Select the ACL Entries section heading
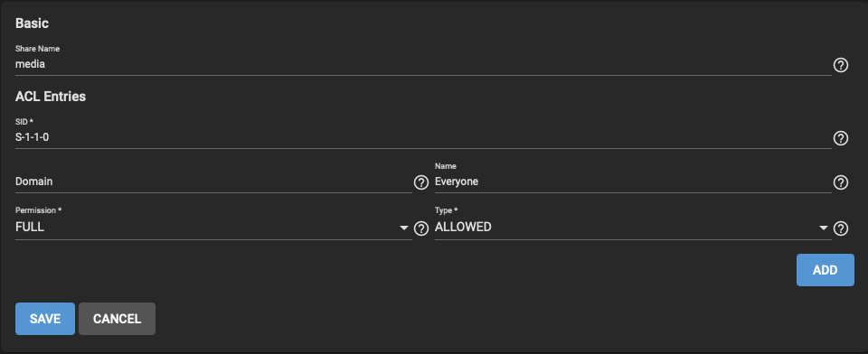Screen dimensions: 868x354 pyautogui.click(x=51, y=97)
